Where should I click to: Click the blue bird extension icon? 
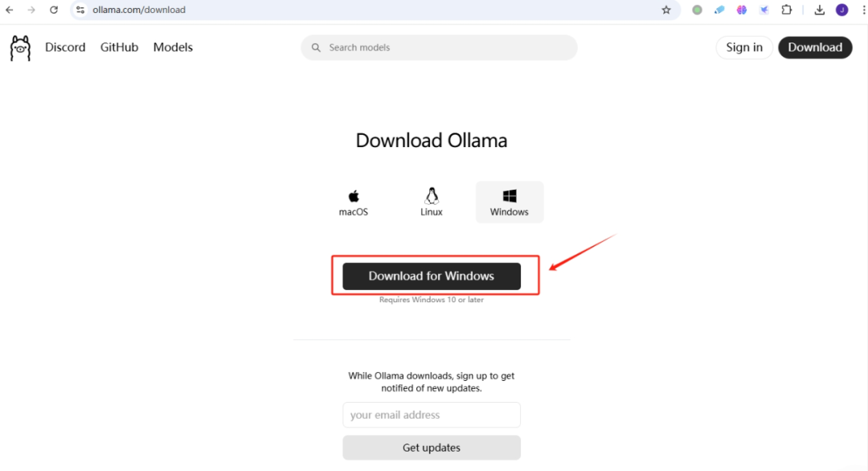(x=764, y=10)
